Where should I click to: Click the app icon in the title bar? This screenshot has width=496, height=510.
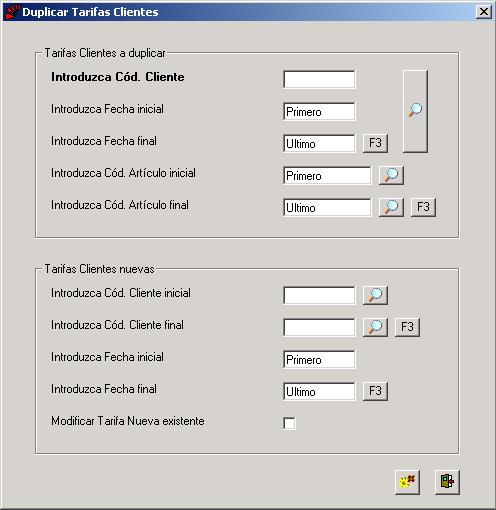tap(12, 12)
